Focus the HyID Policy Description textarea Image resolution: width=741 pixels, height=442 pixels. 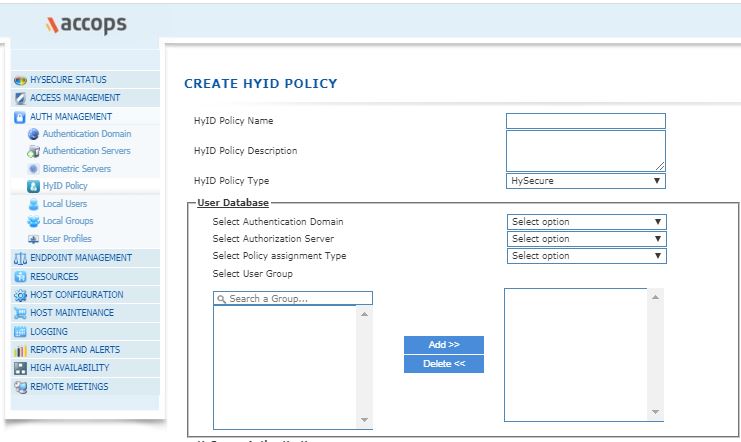tap(586, 151)
